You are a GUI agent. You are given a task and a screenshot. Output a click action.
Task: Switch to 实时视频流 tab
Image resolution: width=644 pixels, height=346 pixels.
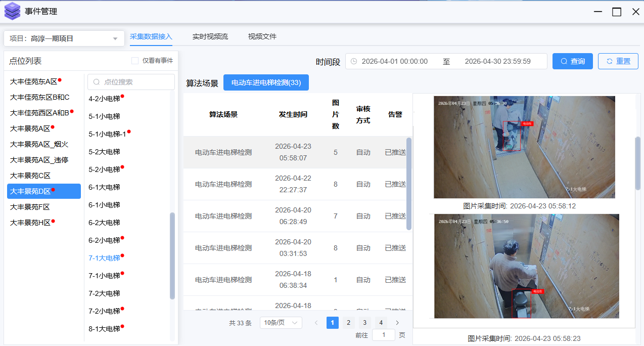[210, 36]
